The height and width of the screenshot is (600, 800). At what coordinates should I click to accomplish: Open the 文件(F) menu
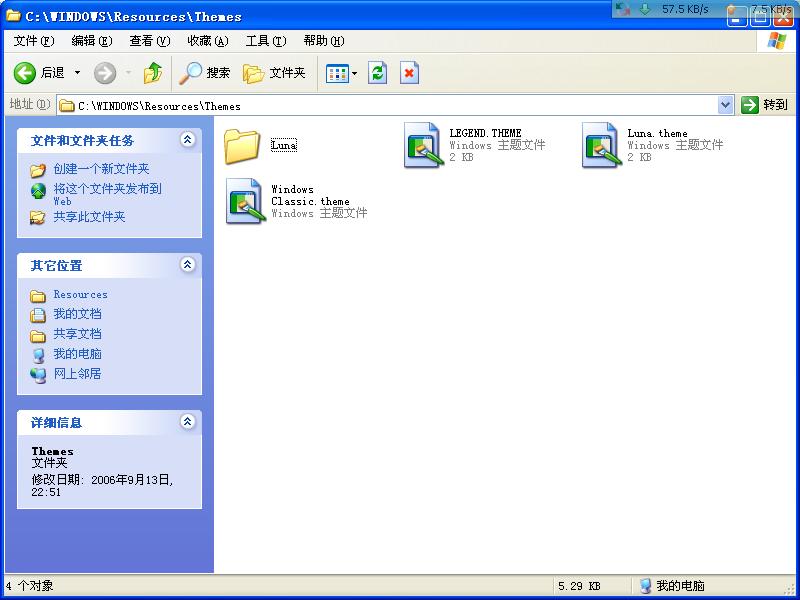[x=34, y=41]
